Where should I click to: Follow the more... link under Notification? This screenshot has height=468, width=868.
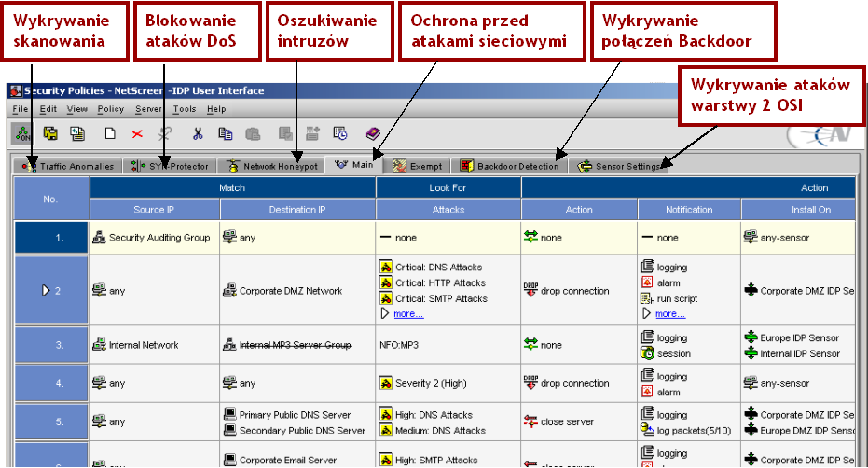[670, 314]
